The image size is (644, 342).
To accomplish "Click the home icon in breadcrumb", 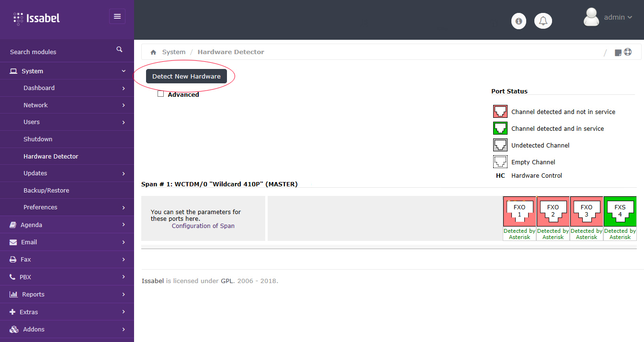I will pyautogui.click(x=153, y=52).
